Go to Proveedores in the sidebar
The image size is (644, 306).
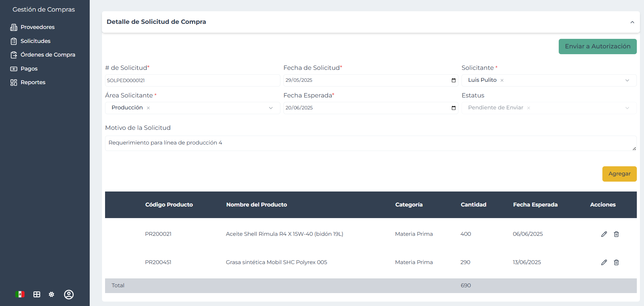[x=38, y=27]
